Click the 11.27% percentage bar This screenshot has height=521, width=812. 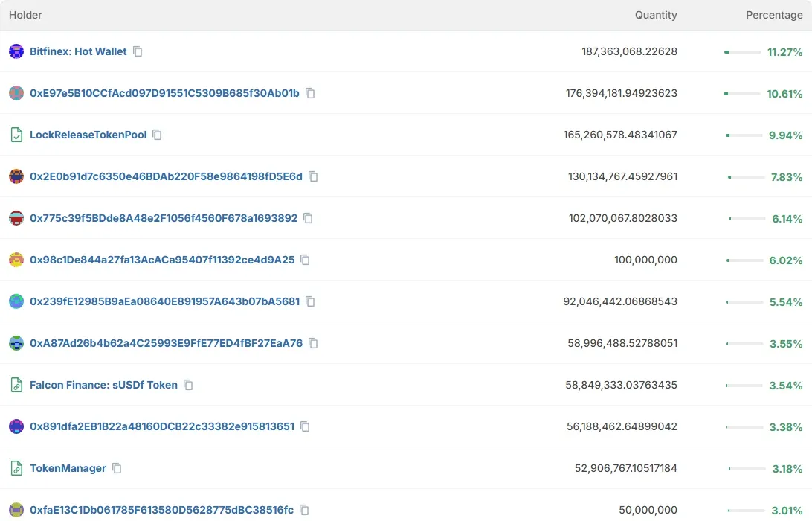click(x=743, y=52)
